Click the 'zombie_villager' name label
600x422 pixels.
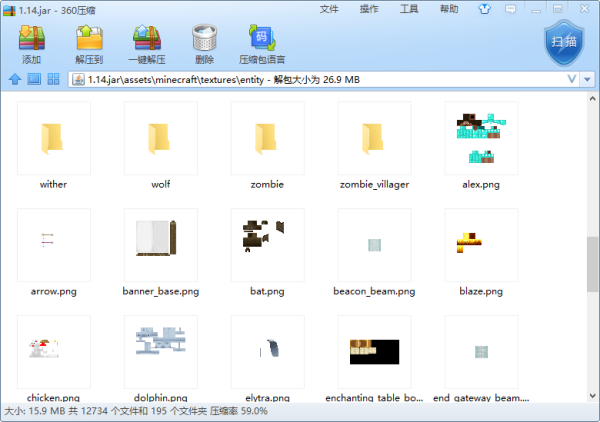coord(375,184)
